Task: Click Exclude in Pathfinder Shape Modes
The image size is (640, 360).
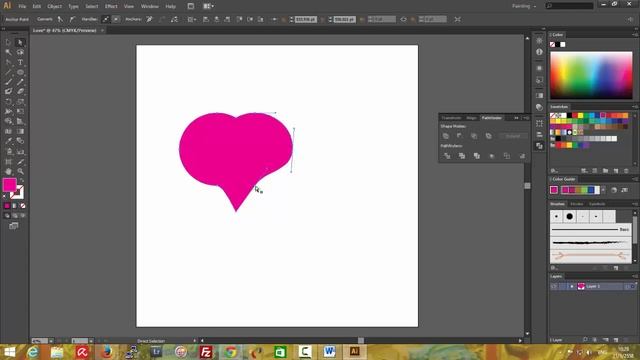Action: 489,136
